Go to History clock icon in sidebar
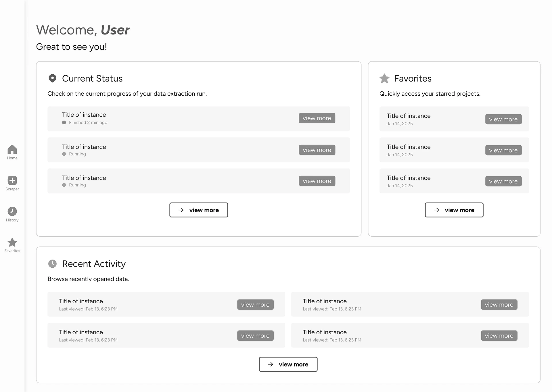 pos(12,211)
